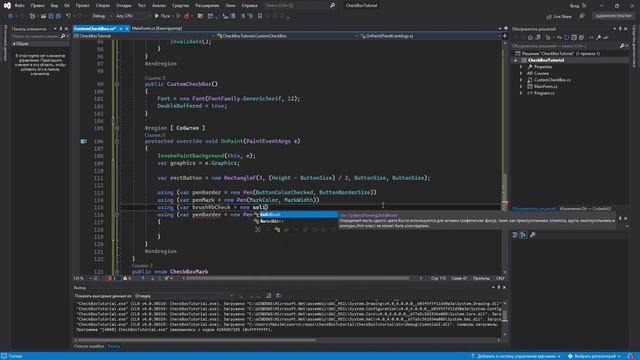Click Start Without Debugging outlined play icon
Image resolution: width=640 pixels, height=360 pixels.
(178, 16)
